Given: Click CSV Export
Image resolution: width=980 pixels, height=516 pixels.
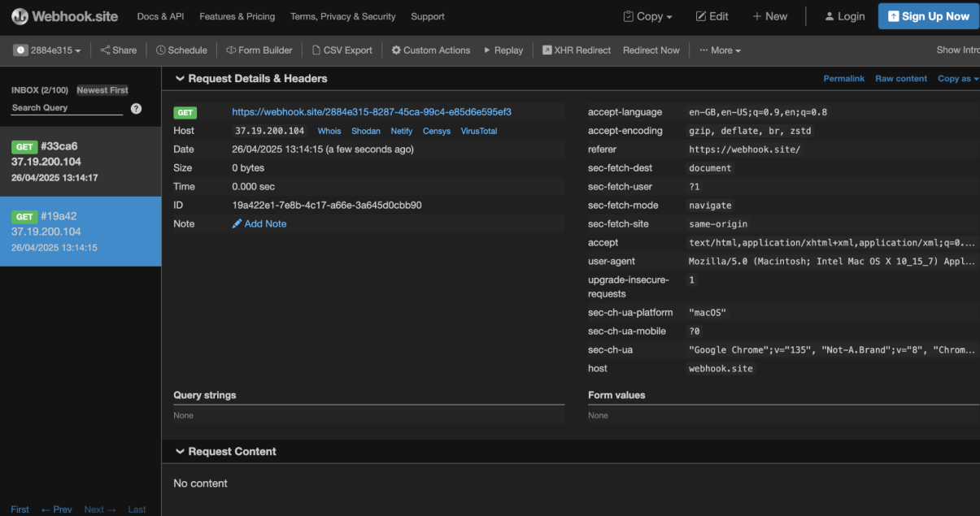Looking at the screenshot, I should [x=342, y=50].
